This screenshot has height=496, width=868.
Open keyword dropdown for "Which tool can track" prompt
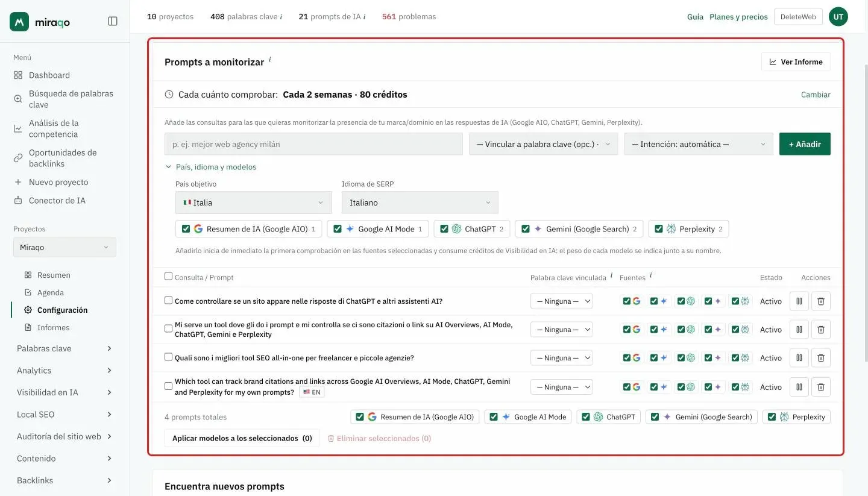click(x=561, y=387)
